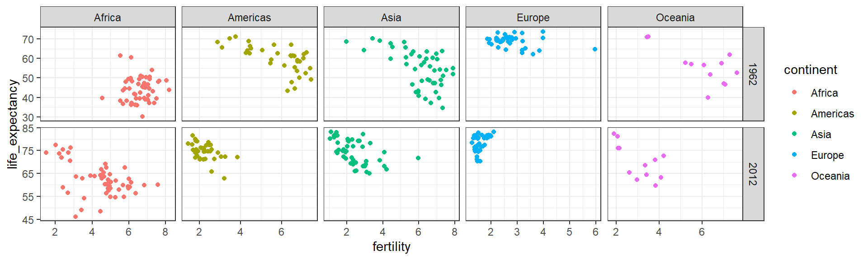868x260 pixels.
Task: Click the lowest point in Oceania 1962 panel
Action: [708, 97]
